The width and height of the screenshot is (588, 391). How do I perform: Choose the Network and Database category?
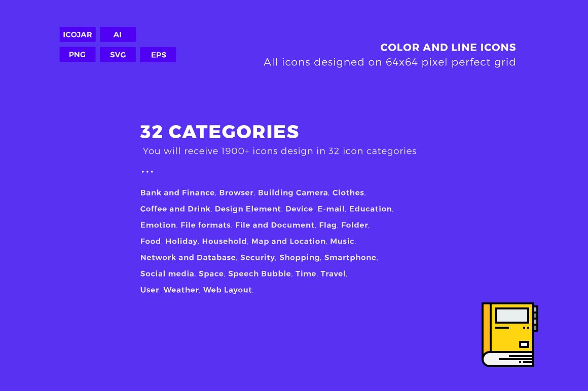coord(188,257)
